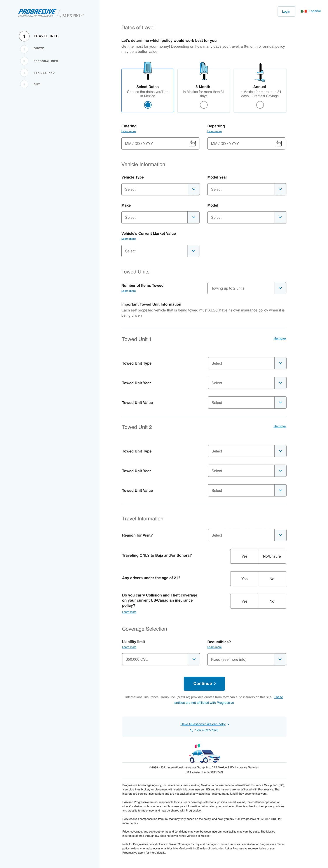
Task: Click the Login button
Action: click(x=286, y=11)
